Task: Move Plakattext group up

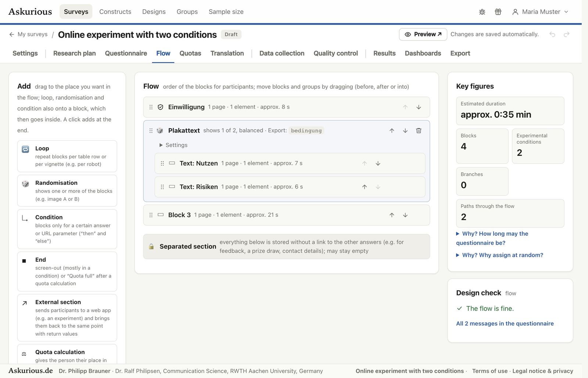Action: pyautogui.click(x=392, y=130)
